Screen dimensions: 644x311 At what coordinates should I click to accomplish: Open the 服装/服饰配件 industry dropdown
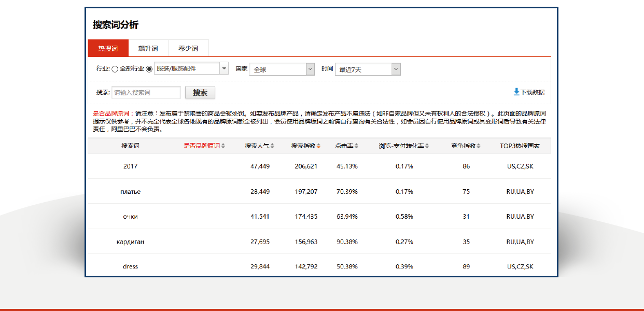(x=191, y=68)
